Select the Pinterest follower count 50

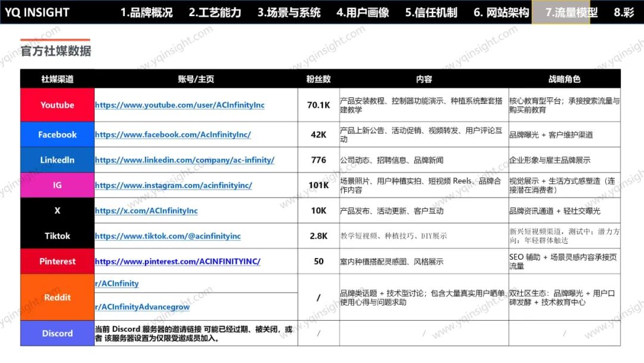(x=318, y=262)
